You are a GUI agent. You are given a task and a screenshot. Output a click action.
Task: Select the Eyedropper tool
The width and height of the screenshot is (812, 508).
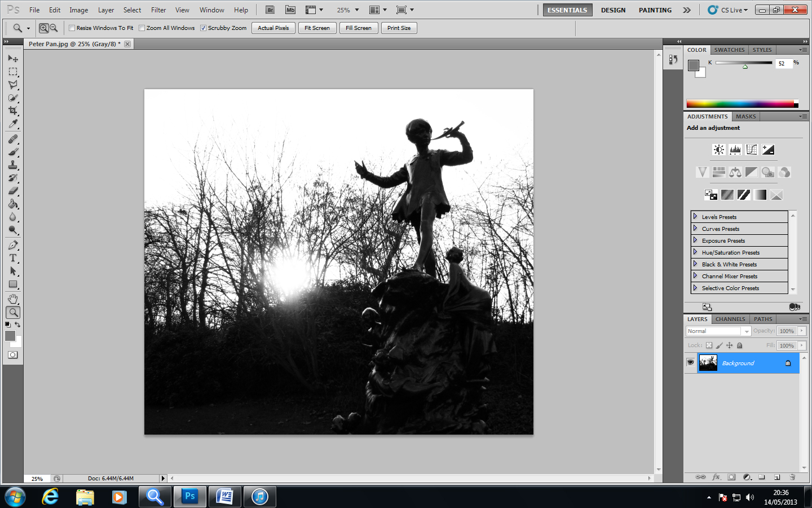tap(13, 124)
